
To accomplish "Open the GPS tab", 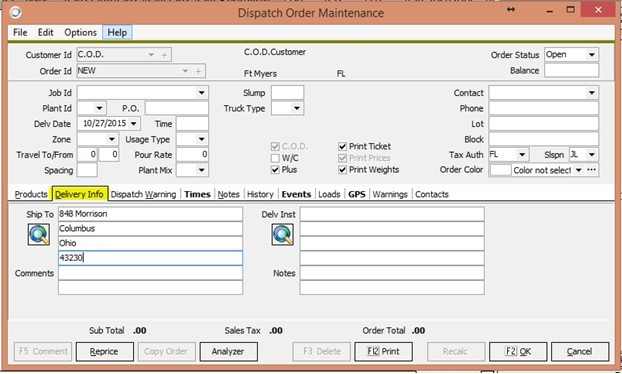I will (357, 194).
